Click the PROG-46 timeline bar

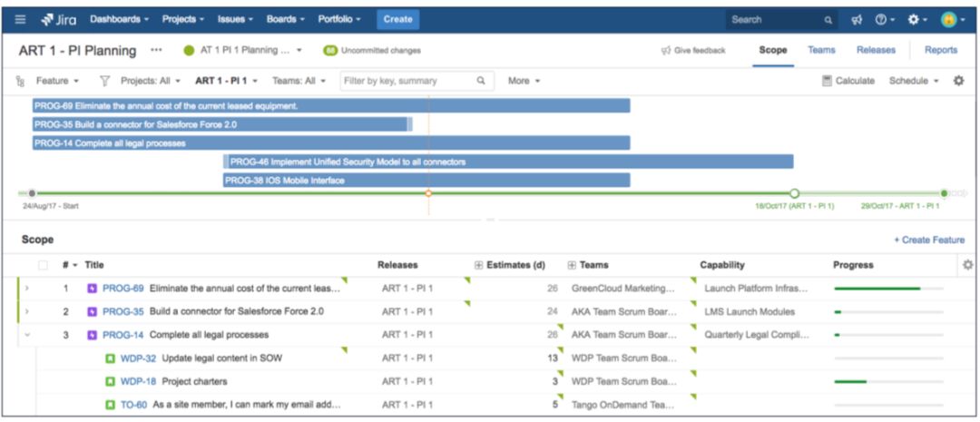(x=508, y=162)
